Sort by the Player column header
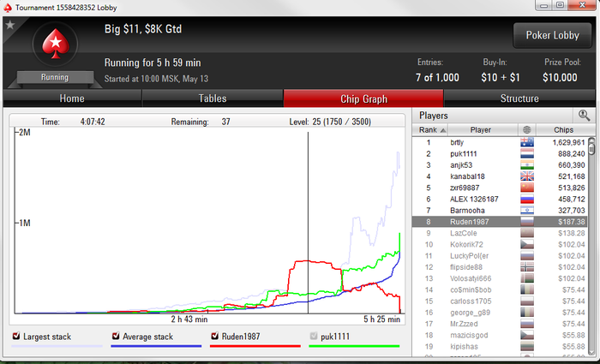Screen dimensions: 600x364 pos(483,130)
